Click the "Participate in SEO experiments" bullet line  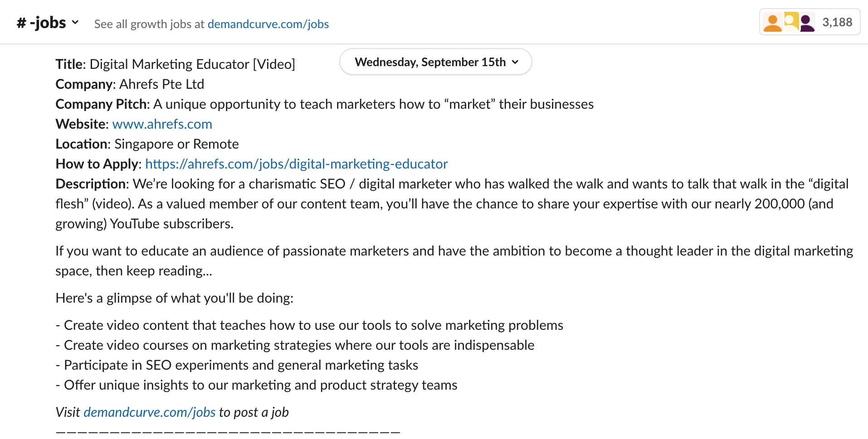[x=241, y=365]
